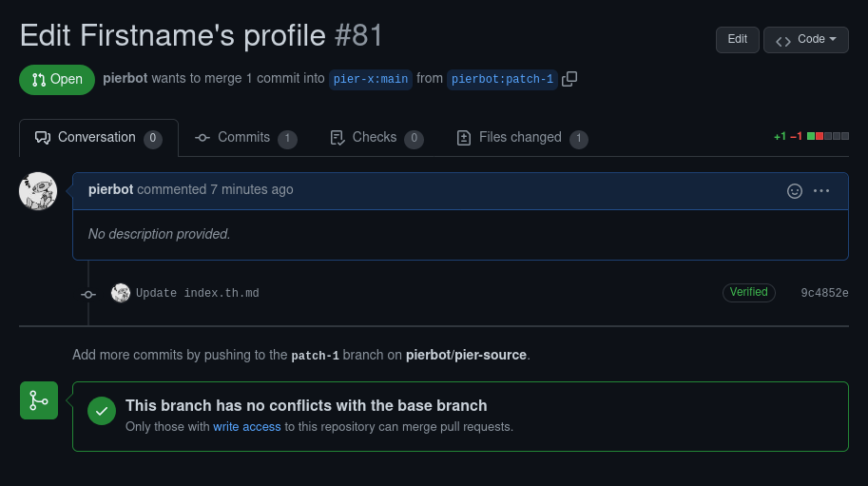Open the Checks tab
The width and height of the screenshot is (868, 486).
click(376, 138)
